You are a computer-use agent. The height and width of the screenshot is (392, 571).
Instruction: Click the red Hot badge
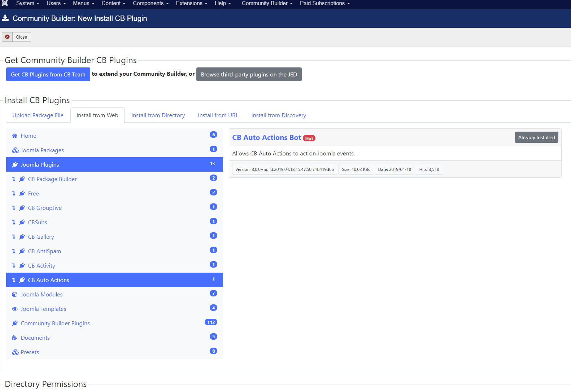click(x=309, y=138)
